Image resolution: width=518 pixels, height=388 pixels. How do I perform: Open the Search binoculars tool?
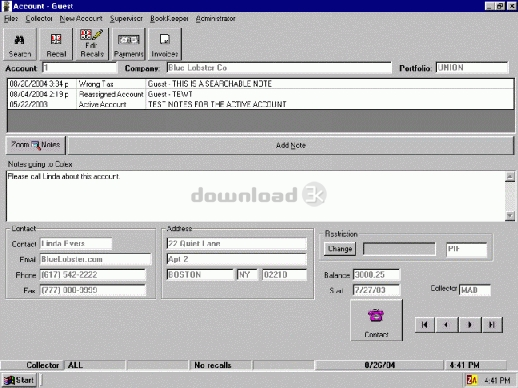pos(20,44)
